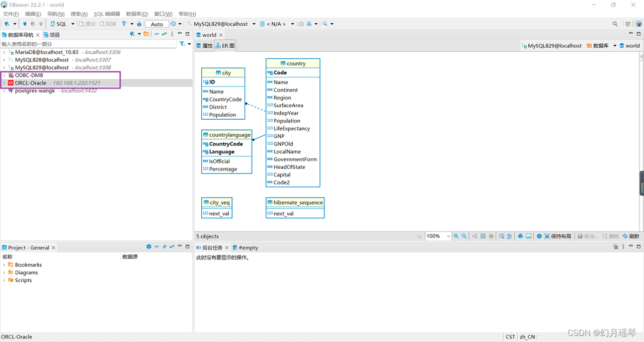Click the 保持布局 button

[x=557, y=236]
